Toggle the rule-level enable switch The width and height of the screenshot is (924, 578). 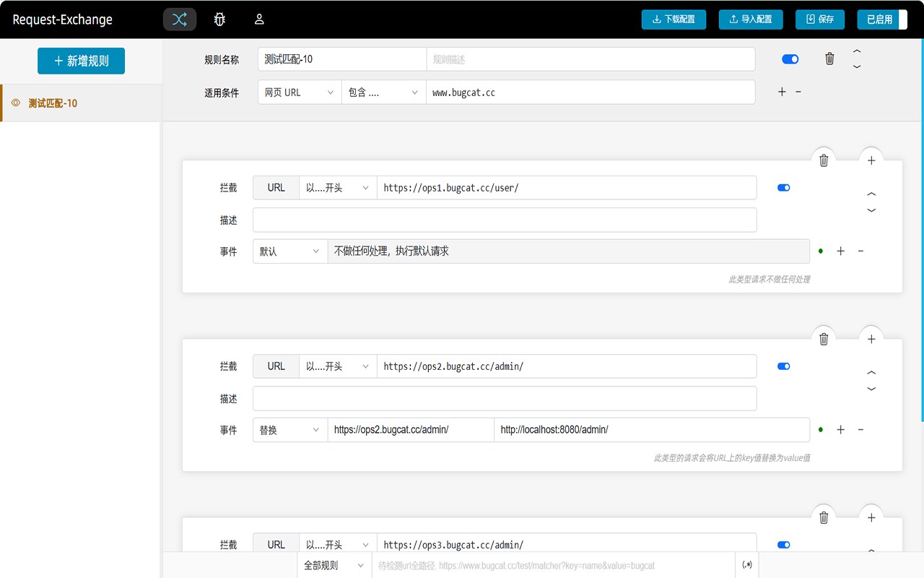(790, 59)
